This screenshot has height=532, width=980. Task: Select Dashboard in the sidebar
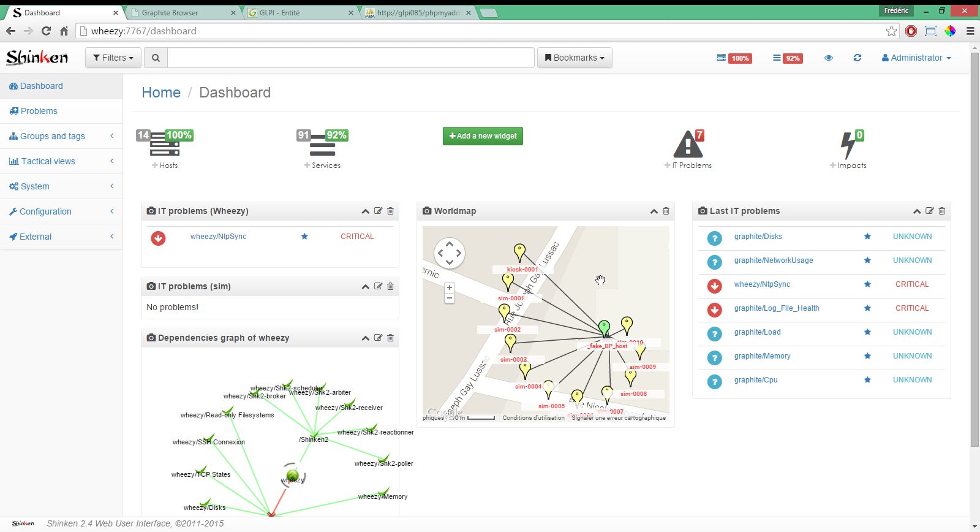[x=61, y=86]
